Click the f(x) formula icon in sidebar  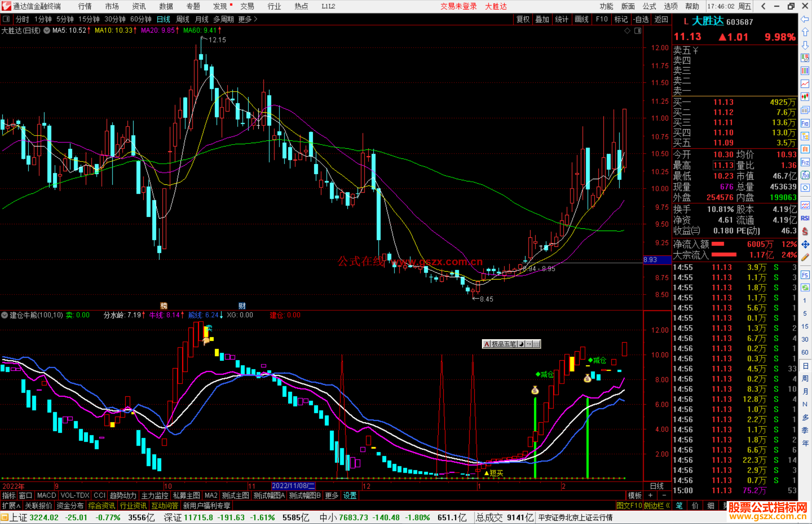805,175
